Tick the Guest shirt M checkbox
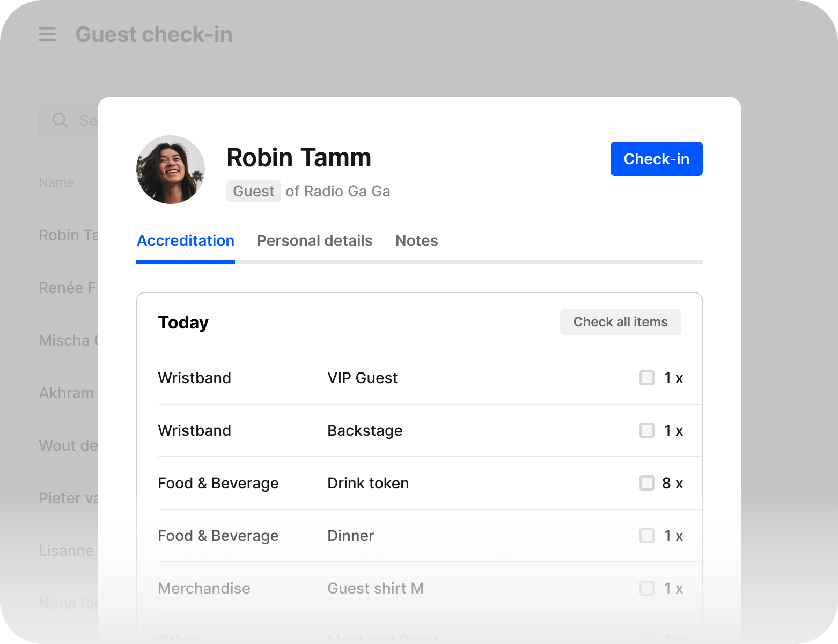 tap(646, 588)
